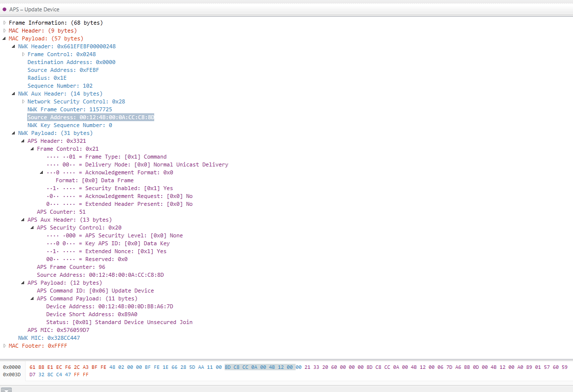Image resolution: width=573 pixels, height=392 pixels.
Task: Select APS Command ID Update Device row
Action: (x=96, y=291)
